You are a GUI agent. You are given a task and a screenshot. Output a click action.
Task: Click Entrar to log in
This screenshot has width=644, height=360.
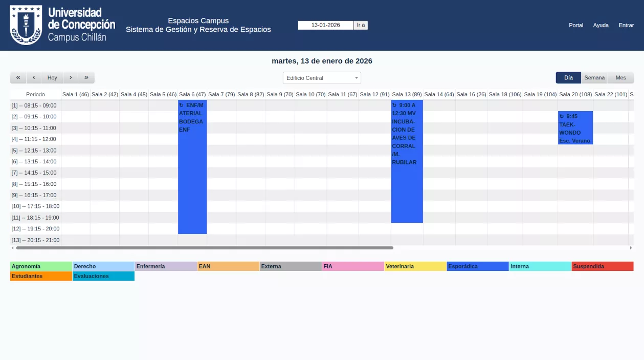pos(626,25)
